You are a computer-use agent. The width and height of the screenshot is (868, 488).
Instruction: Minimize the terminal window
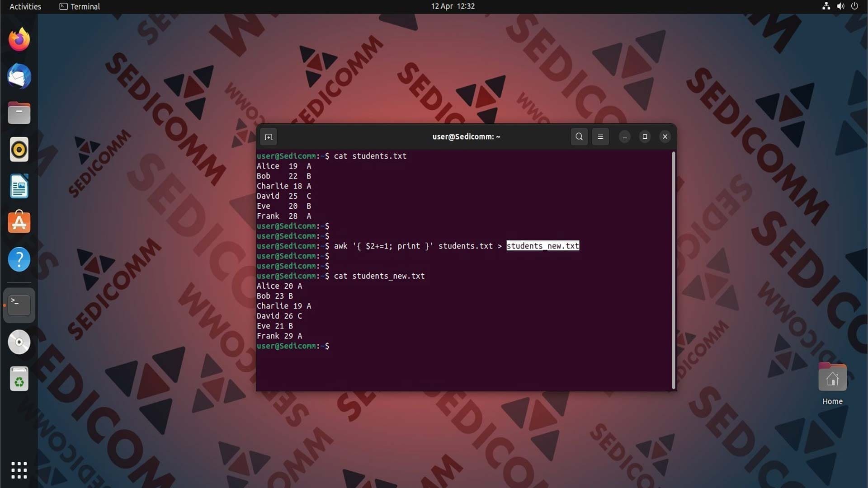[625, 136]
